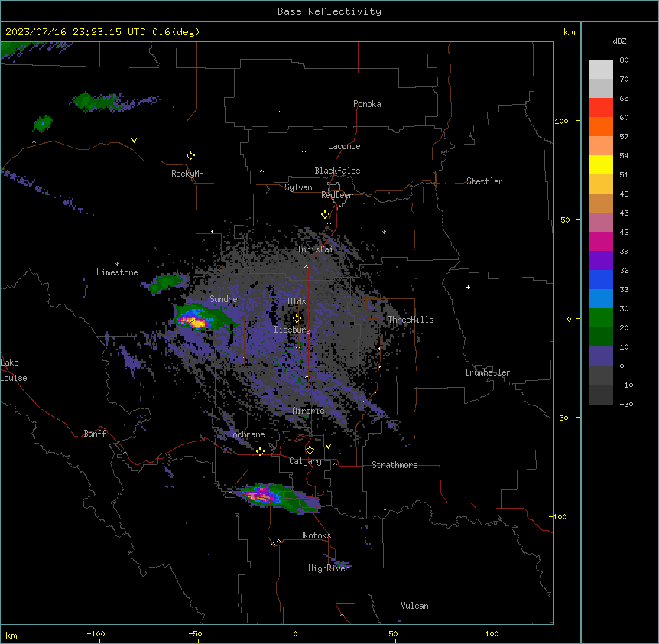Click the ThreeHills label
This screenshot has height=644, width=659.
tap(411, 320)
